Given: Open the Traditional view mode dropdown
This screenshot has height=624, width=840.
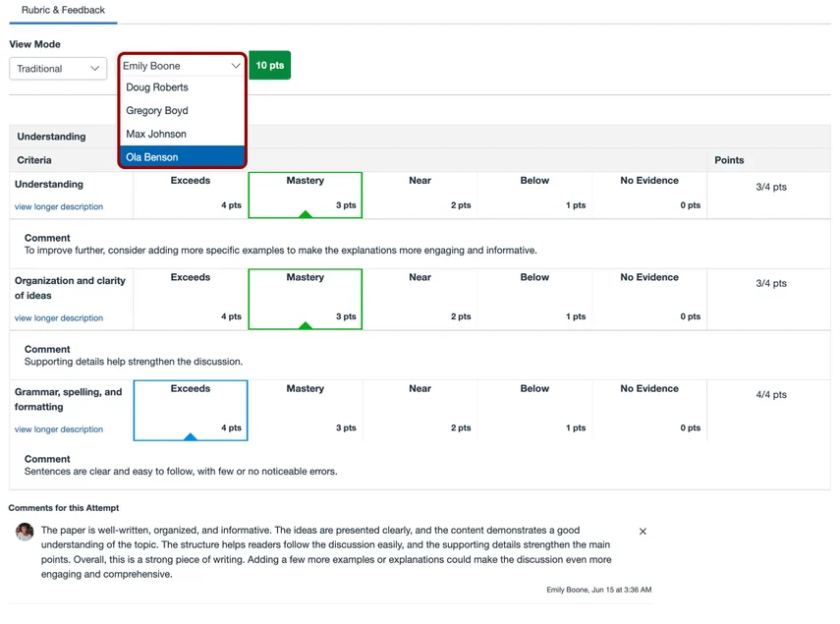Looking at the screenshot, I should point(58,69).
